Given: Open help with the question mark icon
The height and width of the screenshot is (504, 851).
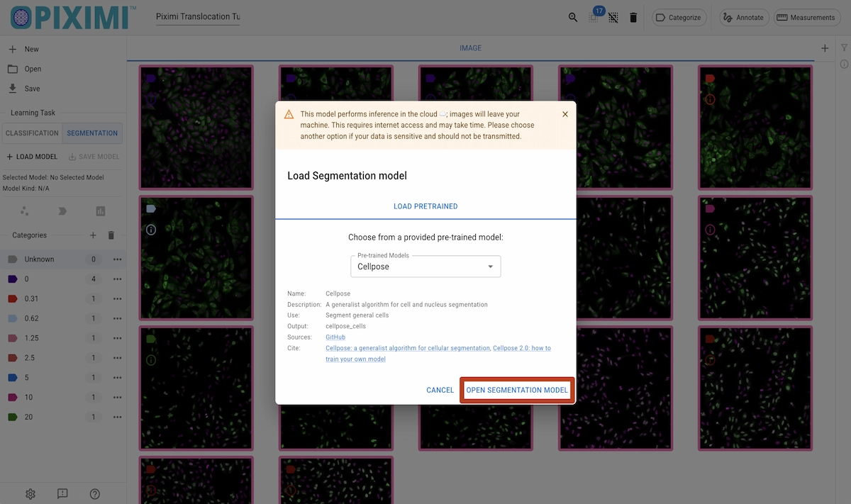Looking at the screenshot, I should tap(95, 494).
